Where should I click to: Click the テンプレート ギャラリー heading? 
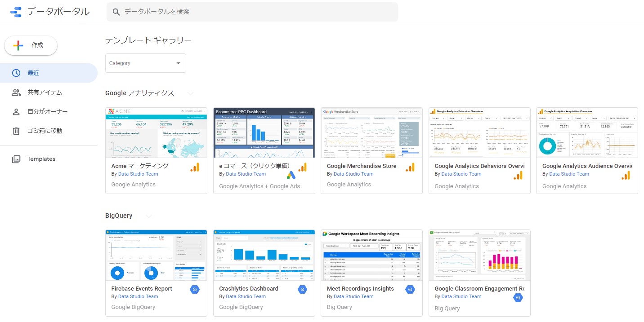tap(148, 40)
